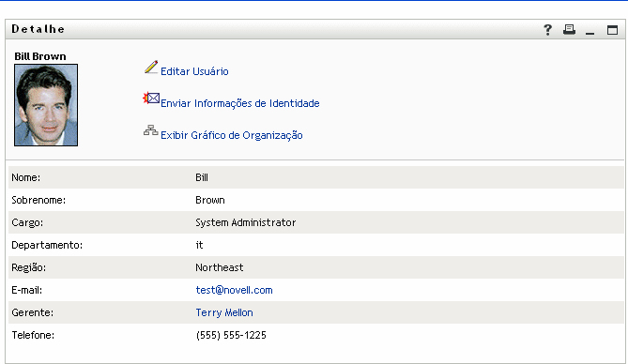Image resolution: width=628 pixels, height=364 pixels.
Task: Click the organization chart icon
Action: click(x=150, y=130)
